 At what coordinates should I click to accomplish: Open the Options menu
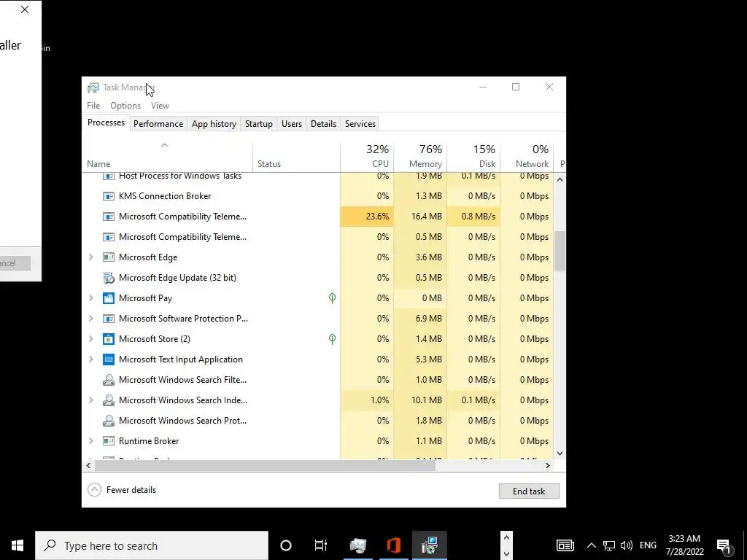point(125,106)
